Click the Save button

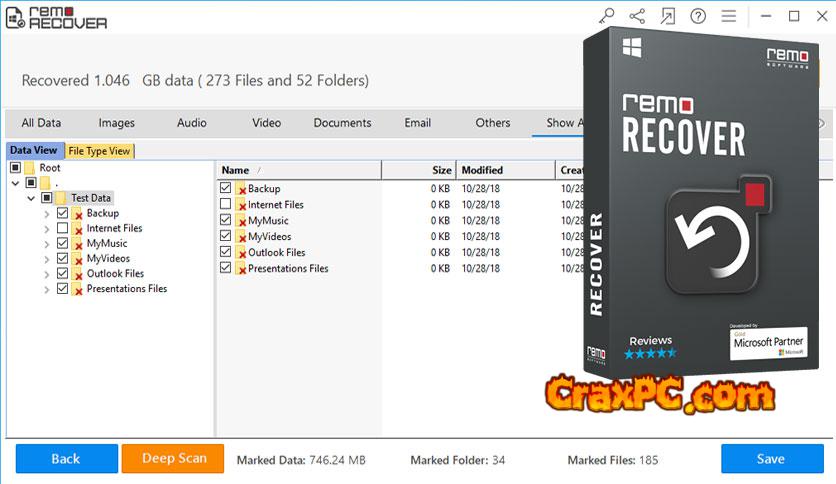[770, 459]
